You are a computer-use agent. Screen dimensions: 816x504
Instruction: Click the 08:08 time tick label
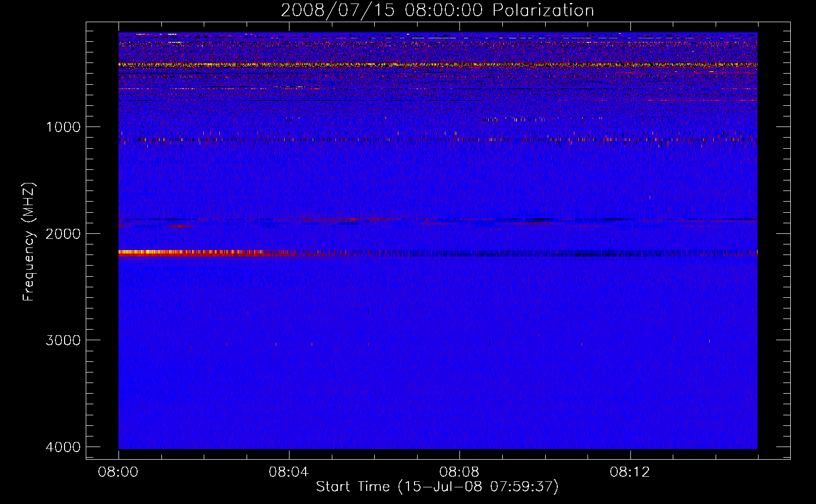click(459, 472)
